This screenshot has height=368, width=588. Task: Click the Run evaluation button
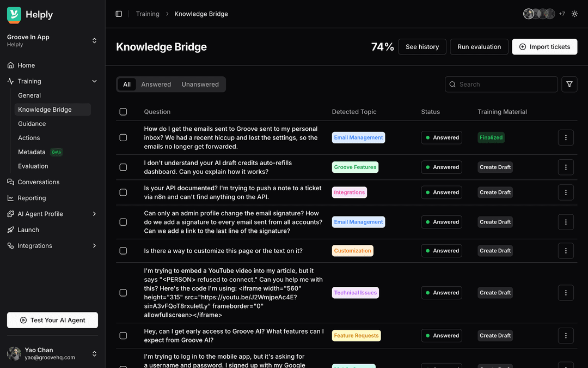(x=479, y=47)
